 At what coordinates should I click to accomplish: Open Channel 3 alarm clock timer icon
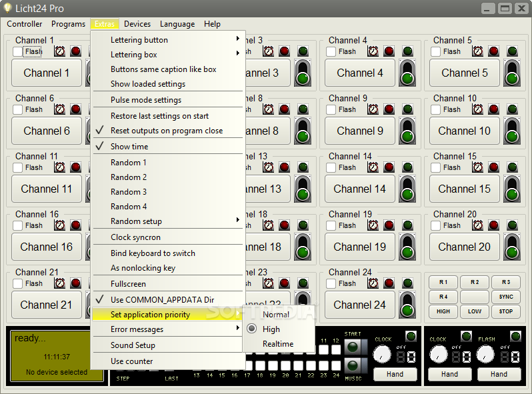pyautogui.click(x=269, y=51)
